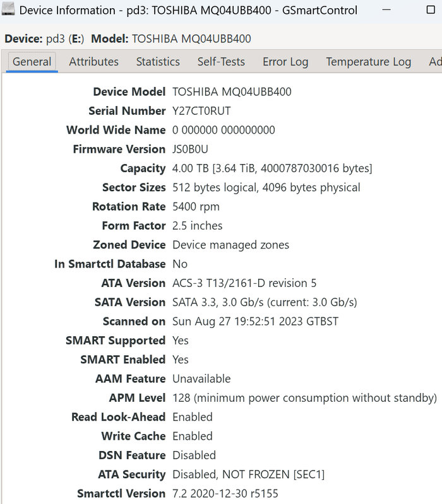The width and height of the screenshot is (442, 504).
Task: Click the header Device pd3 (E:) label
Action: click(x=44, y=39)
